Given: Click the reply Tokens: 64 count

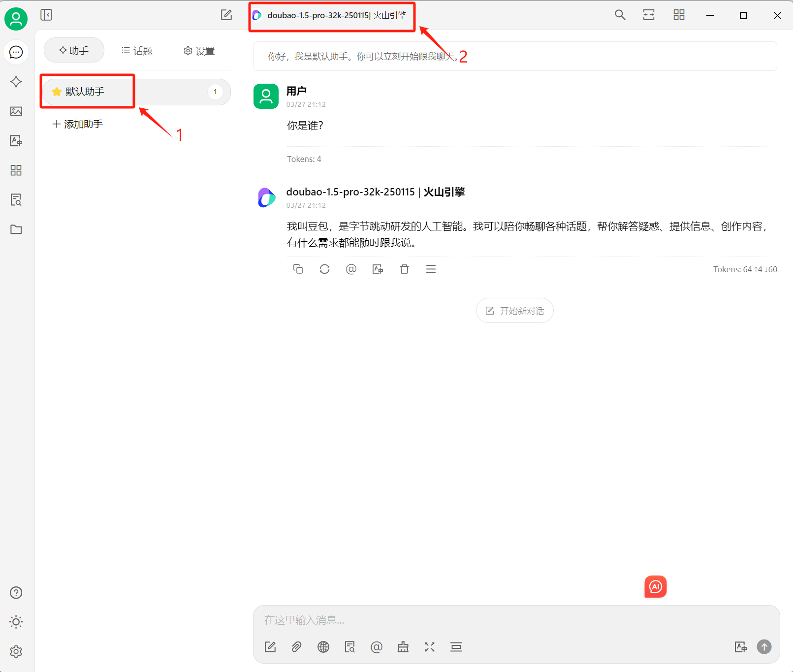Looking at the screenshot, I should pos(745,269).
